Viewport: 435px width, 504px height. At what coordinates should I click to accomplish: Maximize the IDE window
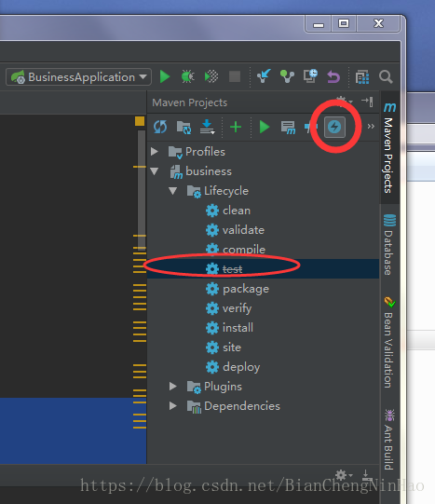click(x=344, y=24)
